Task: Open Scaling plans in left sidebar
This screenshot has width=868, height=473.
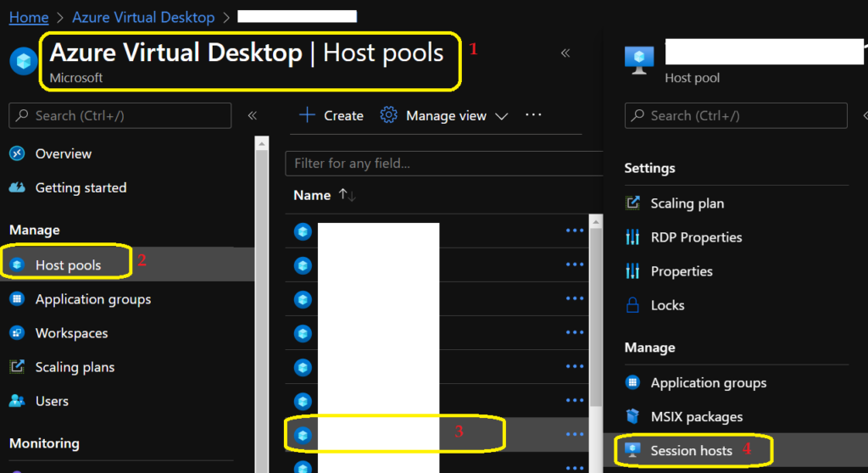Action: coord(75,367)
